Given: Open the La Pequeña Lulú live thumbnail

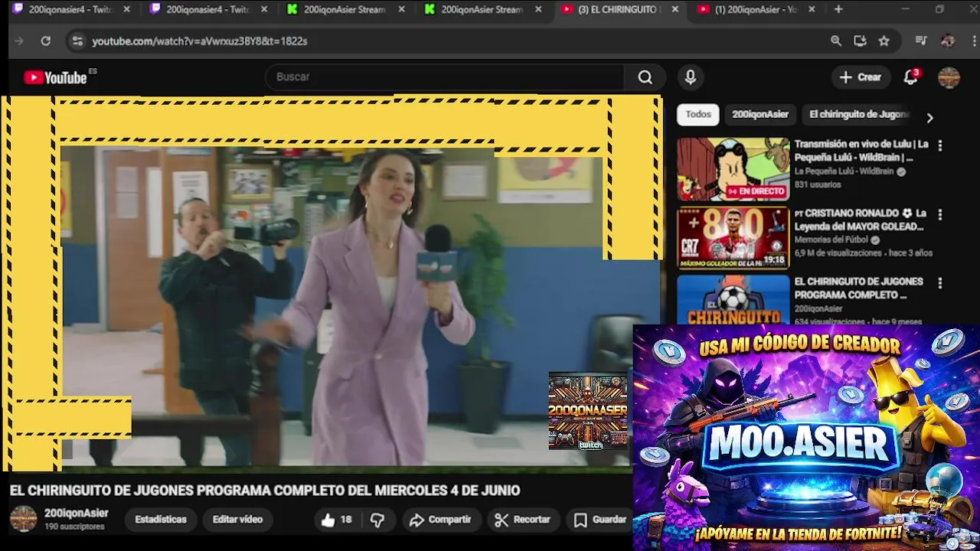Looking at the screenshot, I should tap(733, 169).
